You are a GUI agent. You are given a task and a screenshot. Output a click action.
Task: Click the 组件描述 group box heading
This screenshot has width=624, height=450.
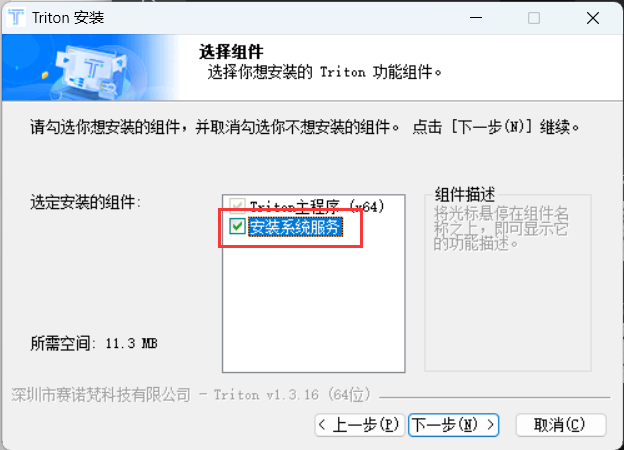pyautogui.click(x=465, y=195)
